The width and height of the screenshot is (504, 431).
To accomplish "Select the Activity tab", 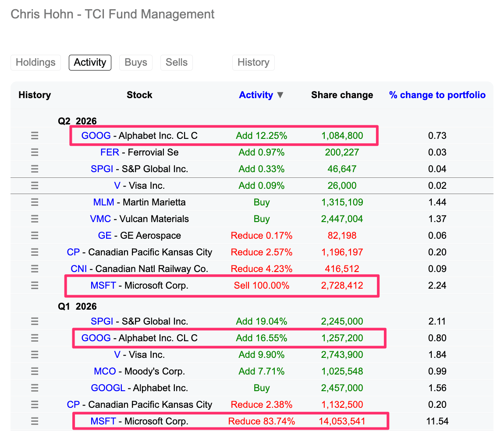I will (90, 62).
